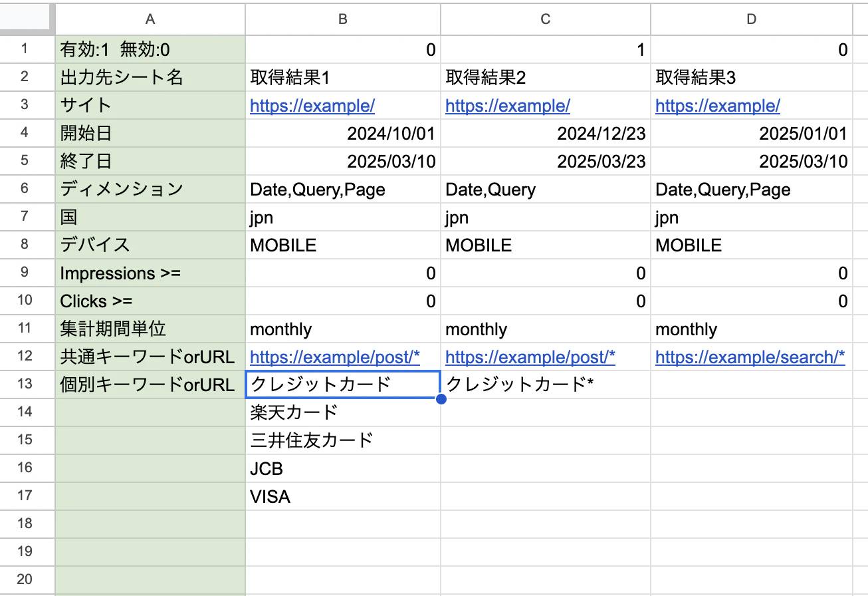Image resolution: width=868 pixels, height=596 pixels.
Task: Select Date,Query cell in column C
Action: pos(546,189)
